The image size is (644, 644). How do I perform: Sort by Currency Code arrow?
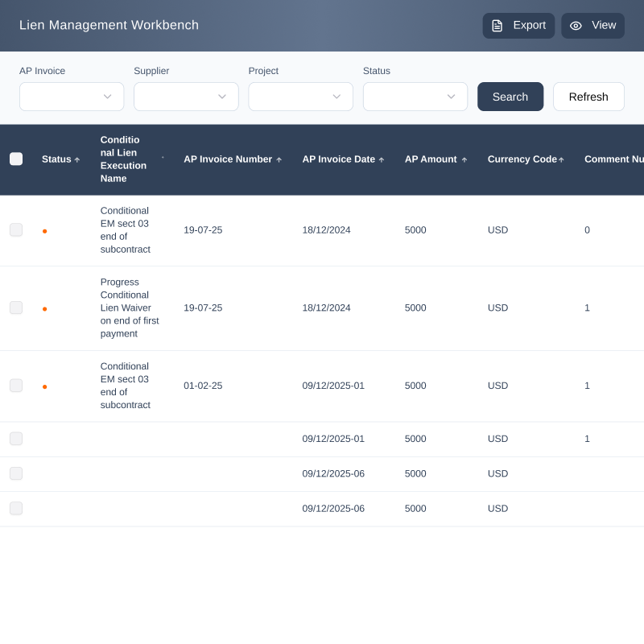click(561, 160)
